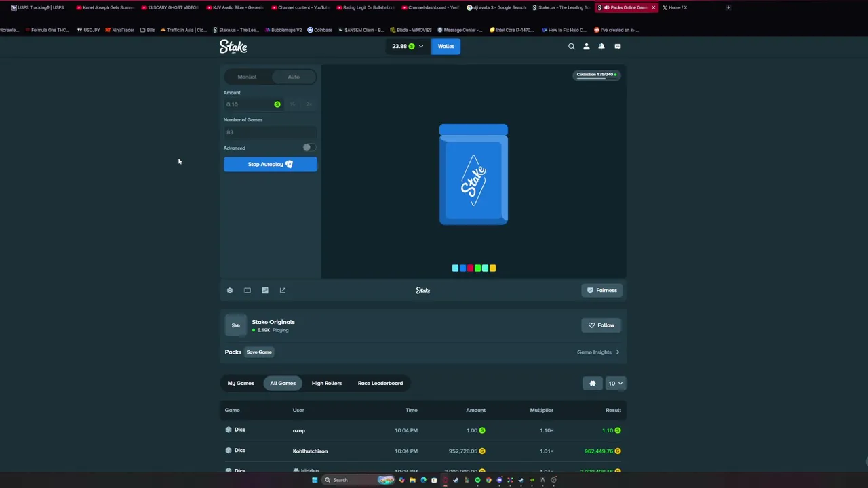868x488 pixels.
Task: Click Stop Autoplay button
Action: (270, 165)
